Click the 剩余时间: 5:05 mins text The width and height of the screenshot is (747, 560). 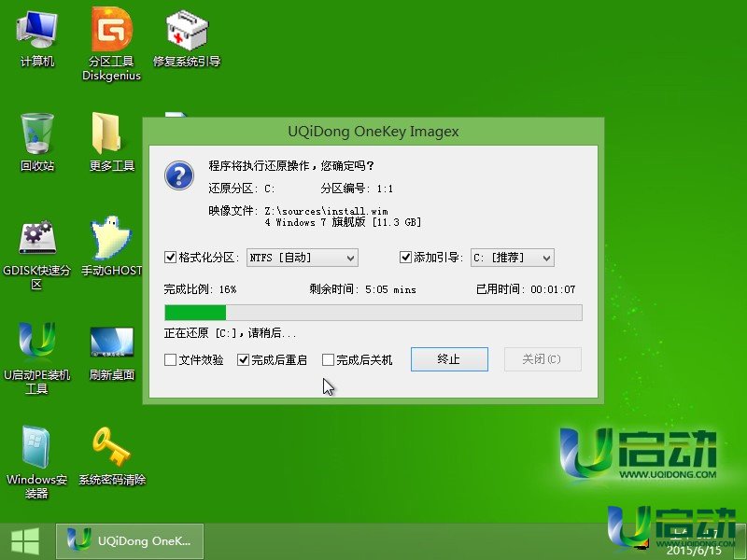click(x=362, y=289)
